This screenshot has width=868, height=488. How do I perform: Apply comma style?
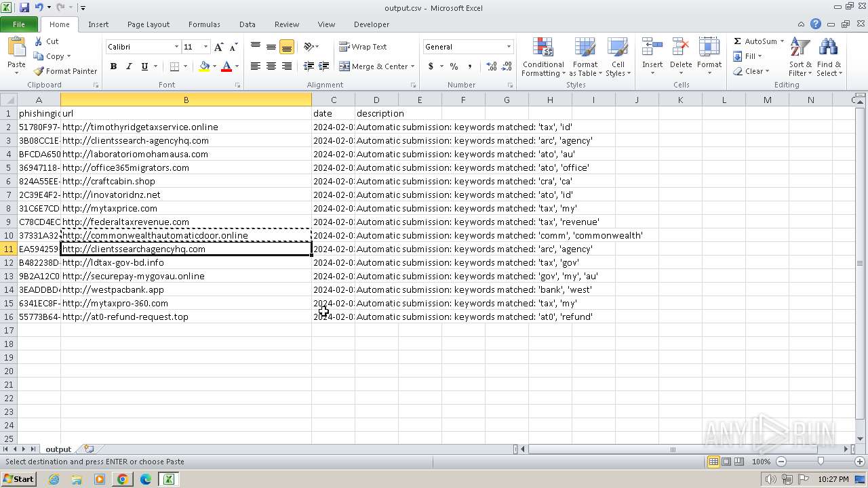click(x=469, y=66)
